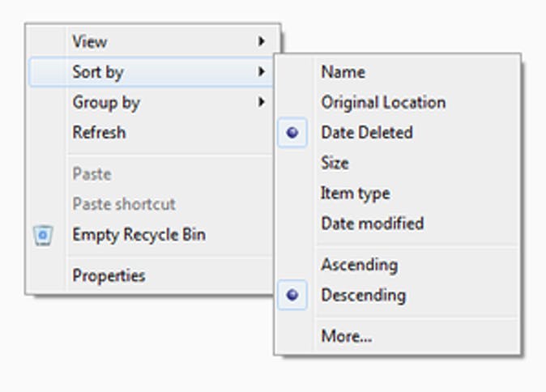Expand the Group by submenu arrow
This screenshot has height=392, width=546.
coord(261,102)
